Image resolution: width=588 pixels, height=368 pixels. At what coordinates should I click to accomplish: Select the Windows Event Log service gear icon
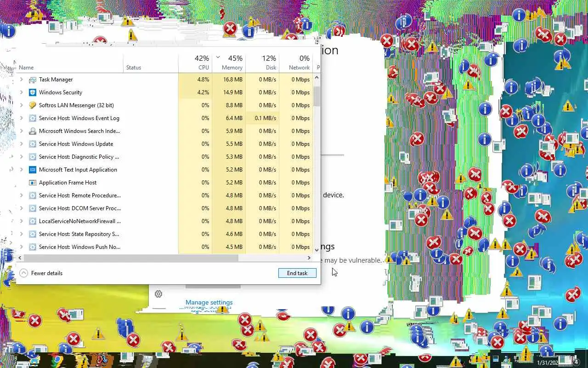pyautogui.click(x=33, y=118)
